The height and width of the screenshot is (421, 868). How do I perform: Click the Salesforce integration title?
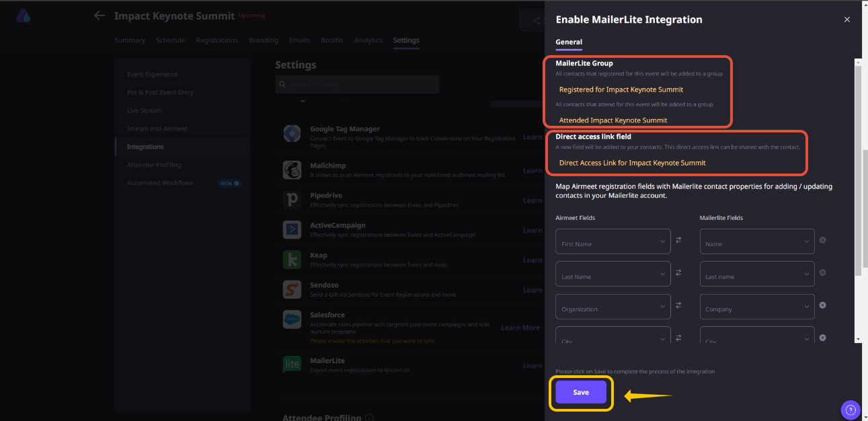point(327,315)
